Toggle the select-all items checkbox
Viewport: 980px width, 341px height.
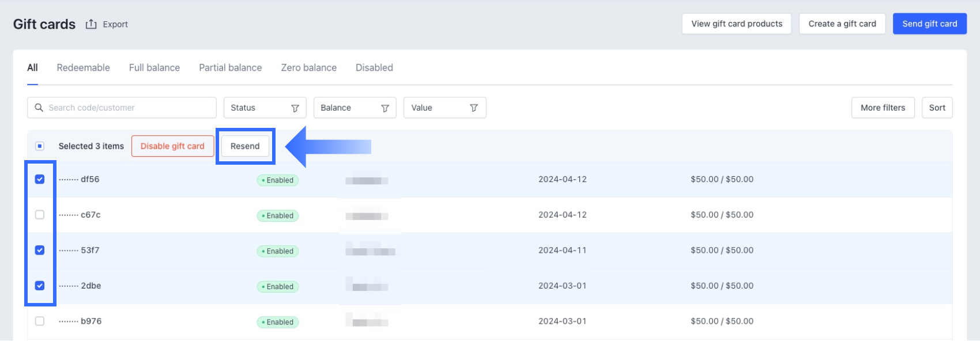tap(40, 146)
